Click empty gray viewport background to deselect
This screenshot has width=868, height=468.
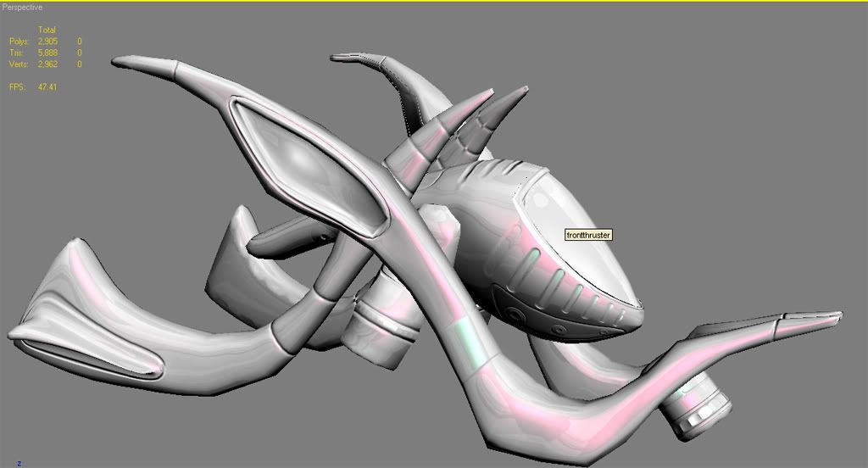click(721, 102)
